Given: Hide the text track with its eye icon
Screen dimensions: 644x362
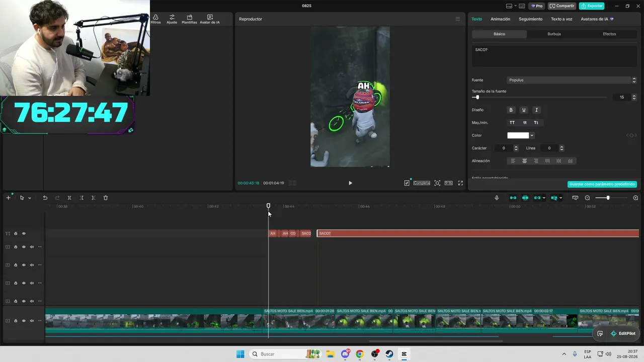Looking at the screenshot, I should [24, 233].
